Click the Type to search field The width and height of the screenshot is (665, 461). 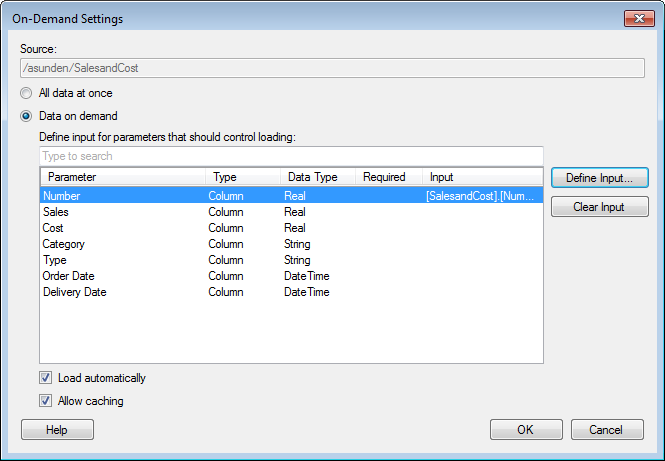click(290, 156)
